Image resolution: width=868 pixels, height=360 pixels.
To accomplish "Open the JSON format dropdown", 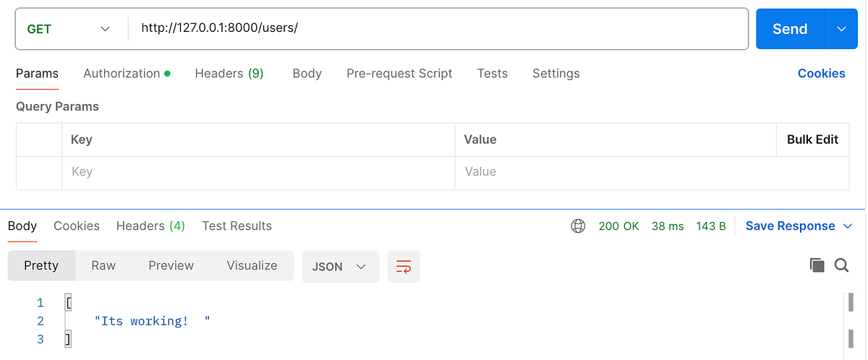I will coord(340,266).
